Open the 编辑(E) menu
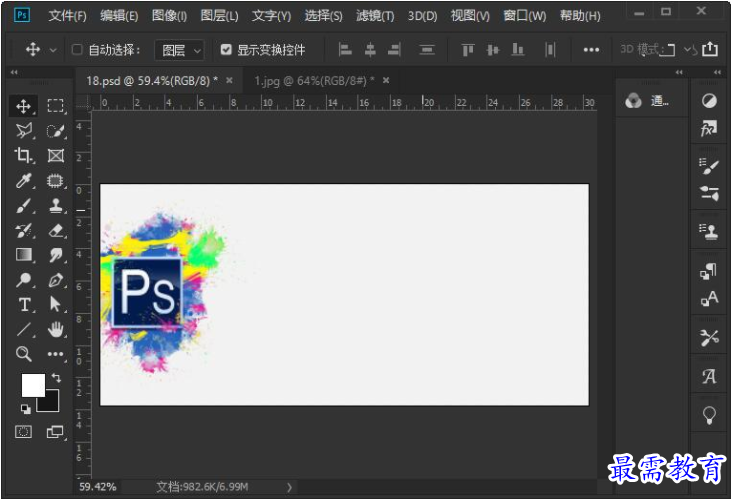 click(119, 16)
